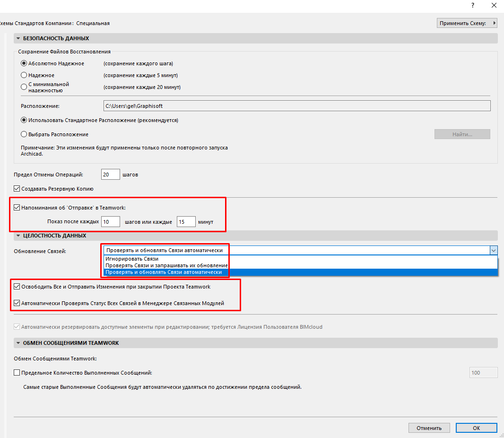Collapse ОБМЕН СООБЩЕНИЯМИ TEAMWORK section
The height and width of the screenshot is (438, 504).
point(18,343)
